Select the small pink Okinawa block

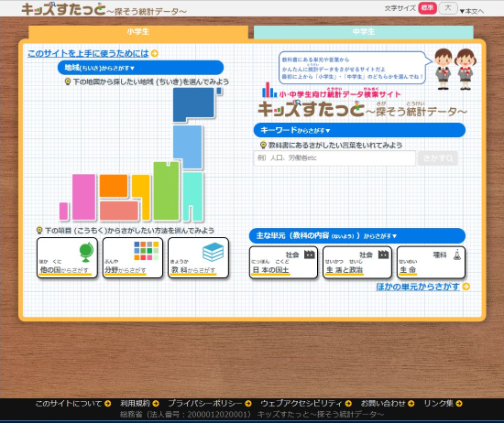pos(63,211)
